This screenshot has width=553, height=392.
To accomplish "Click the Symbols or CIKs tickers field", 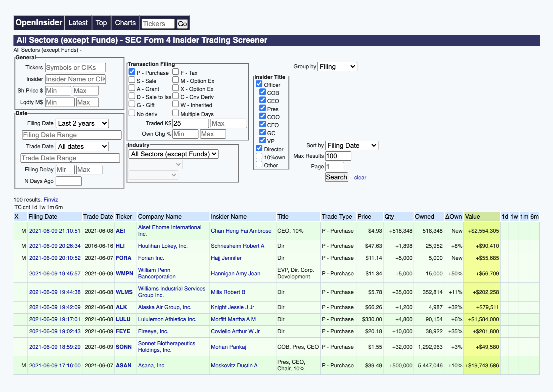I will (75, 68).
